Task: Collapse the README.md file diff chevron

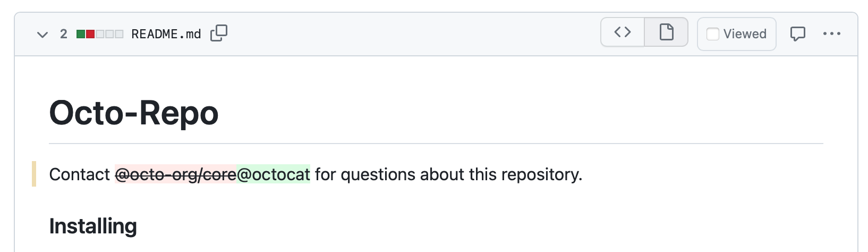Action: click(x=42, y=35)
